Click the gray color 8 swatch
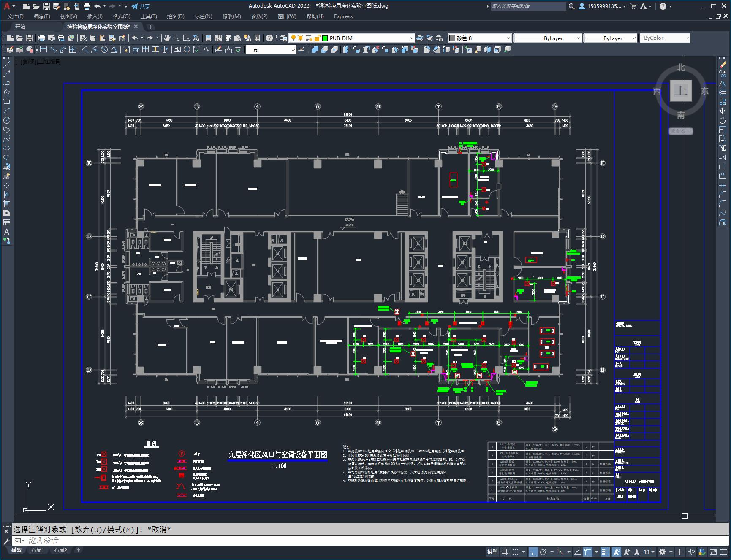Viewport: 731px width, 560px height. (x=452, y=38)
